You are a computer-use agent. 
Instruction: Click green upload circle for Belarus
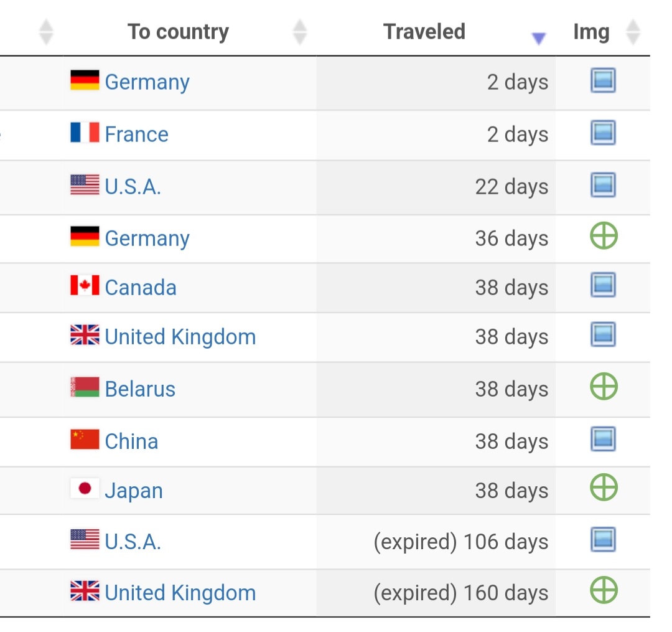click(x=604, y=386)
